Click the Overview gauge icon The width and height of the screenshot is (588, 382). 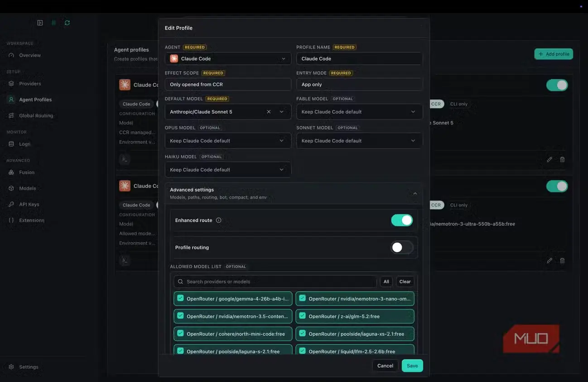tap(11, 55)
